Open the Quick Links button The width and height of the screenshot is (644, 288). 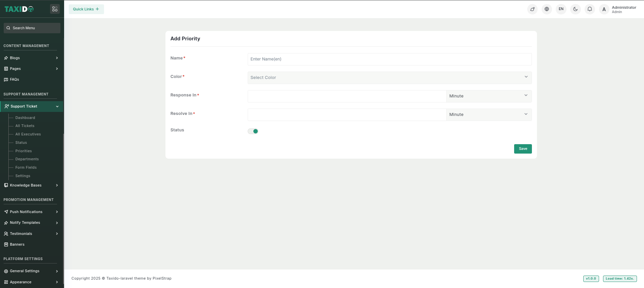click(x=86, y=9)
